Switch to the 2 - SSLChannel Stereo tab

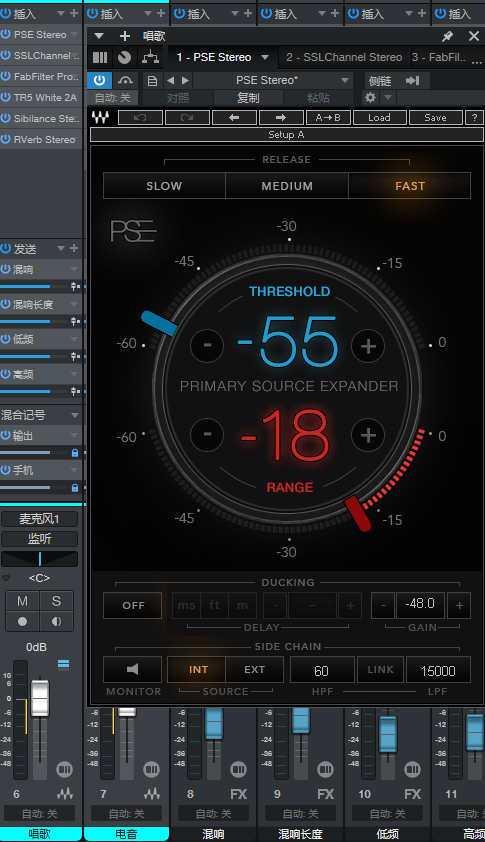pyautogui.click(x=344, y=57)
